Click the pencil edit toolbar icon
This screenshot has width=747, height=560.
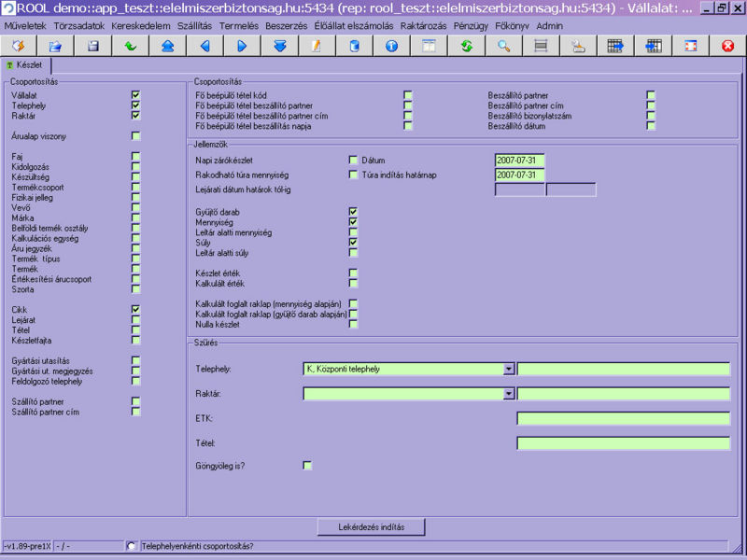tap(317, 46)
